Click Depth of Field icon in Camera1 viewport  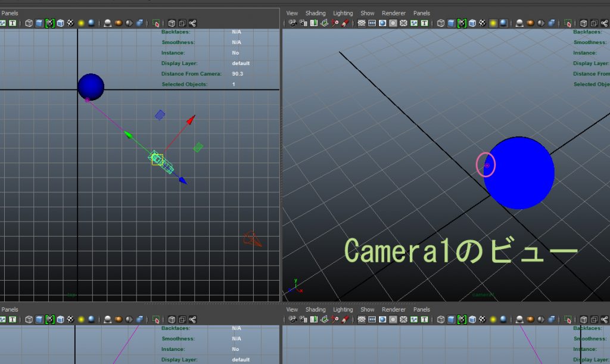tap(552, 23)
